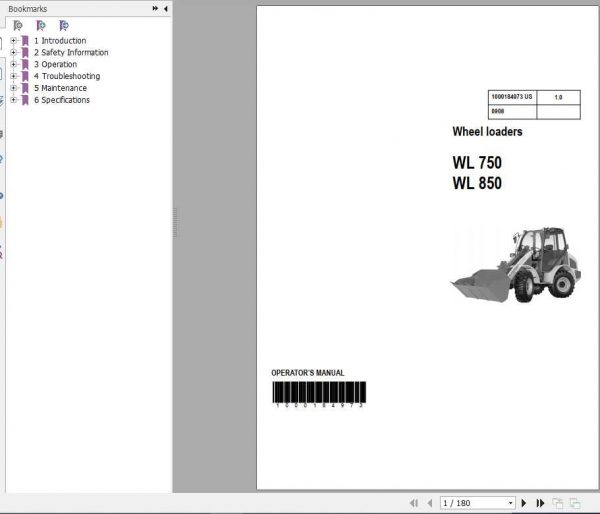Click the Wheel loaders heading on the page
Image resolution: width=600 pixels, height=514 pixels.
pos(487,132)
